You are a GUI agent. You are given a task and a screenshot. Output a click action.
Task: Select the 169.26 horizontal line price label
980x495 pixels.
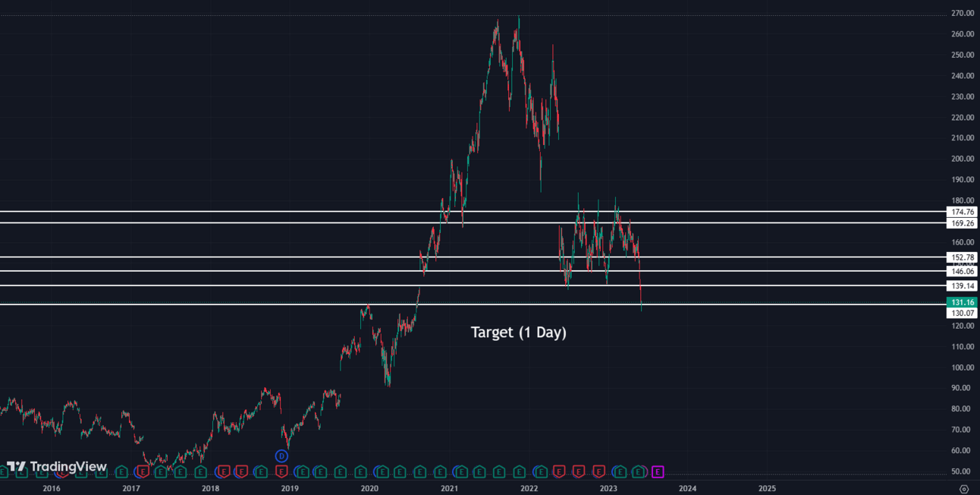point(961,223)
